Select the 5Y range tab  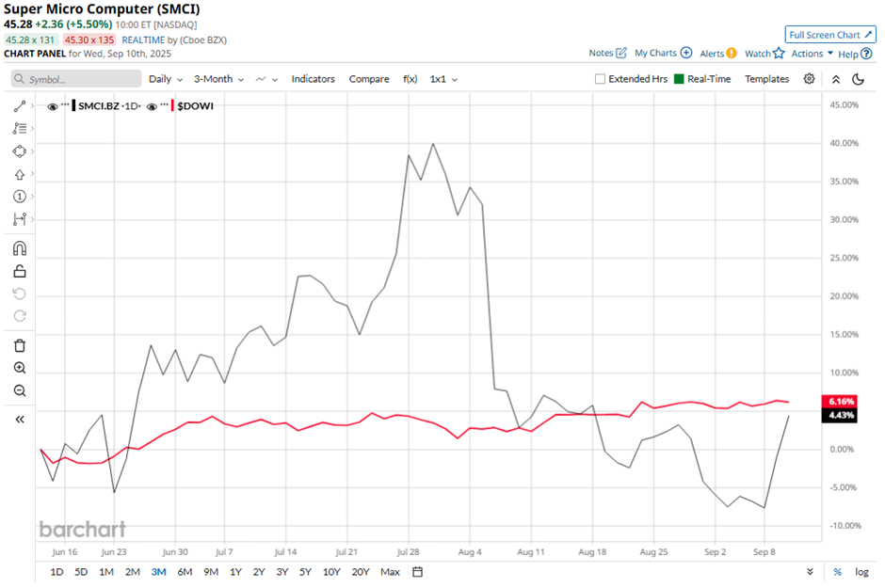click(305, 572)
